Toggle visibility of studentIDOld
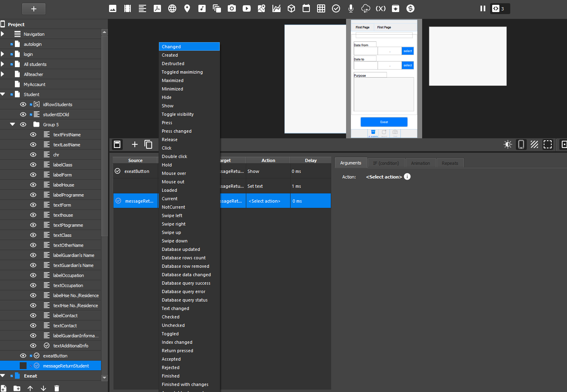Viewport: 567px width, 392px height. coord(23,115)
